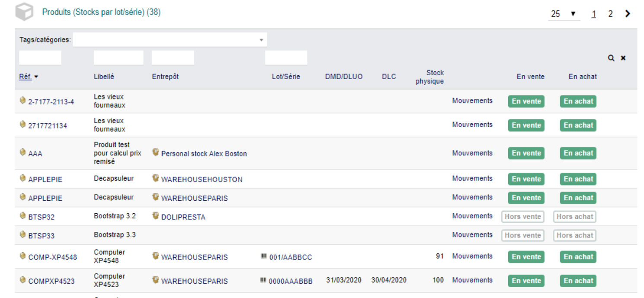Clear filters with the X icon
Viewport: 644px width, 298px height.
point(623,58)
